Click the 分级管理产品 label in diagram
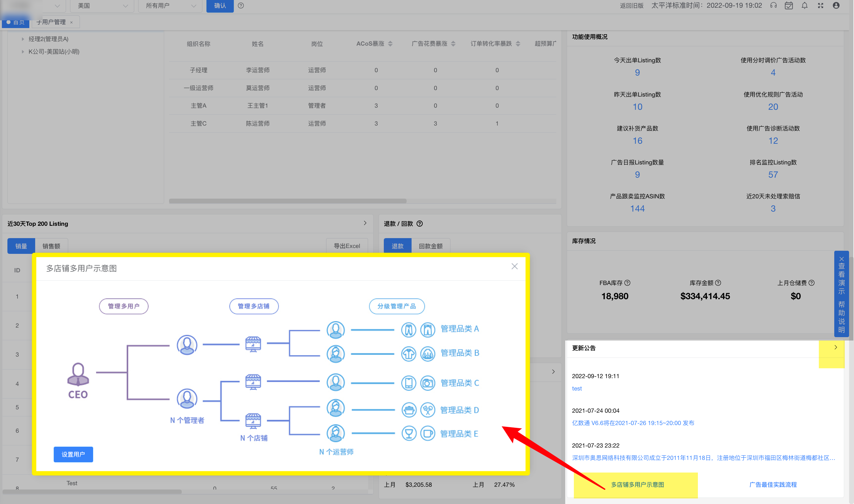The image size is (854, 504). (x=397, y=306)
